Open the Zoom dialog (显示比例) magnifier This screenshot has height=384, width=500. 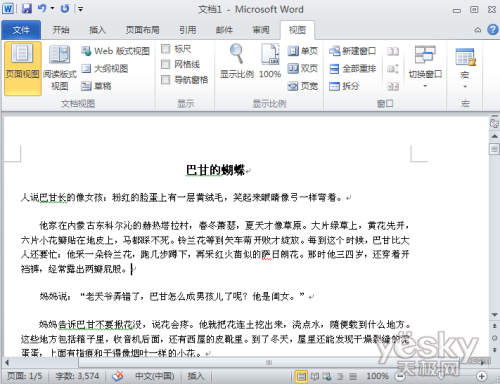tap(237, 61)
